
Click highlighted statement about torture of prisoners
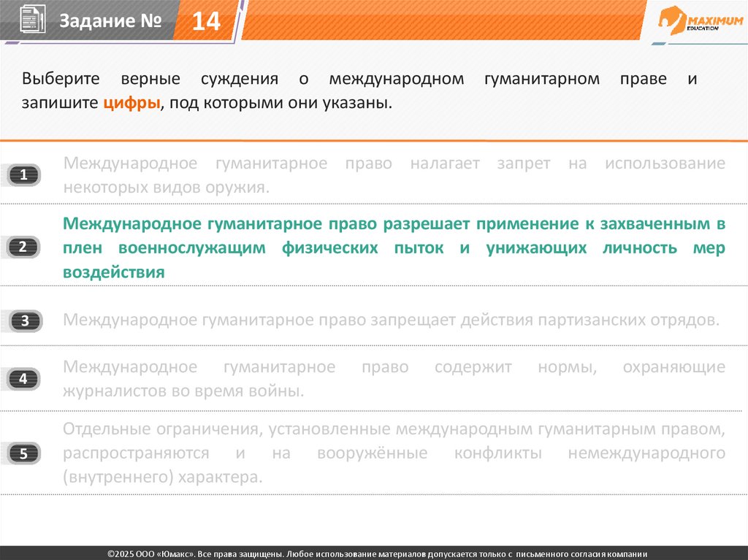coord(394,248)
